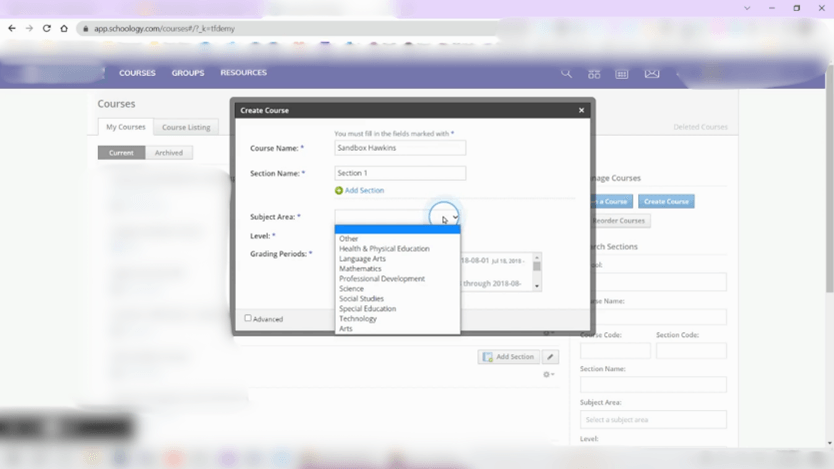Click the green Add Section plus icon
Image resolution: width=834 pixels, height=469 pixels.
pos(339,190)
